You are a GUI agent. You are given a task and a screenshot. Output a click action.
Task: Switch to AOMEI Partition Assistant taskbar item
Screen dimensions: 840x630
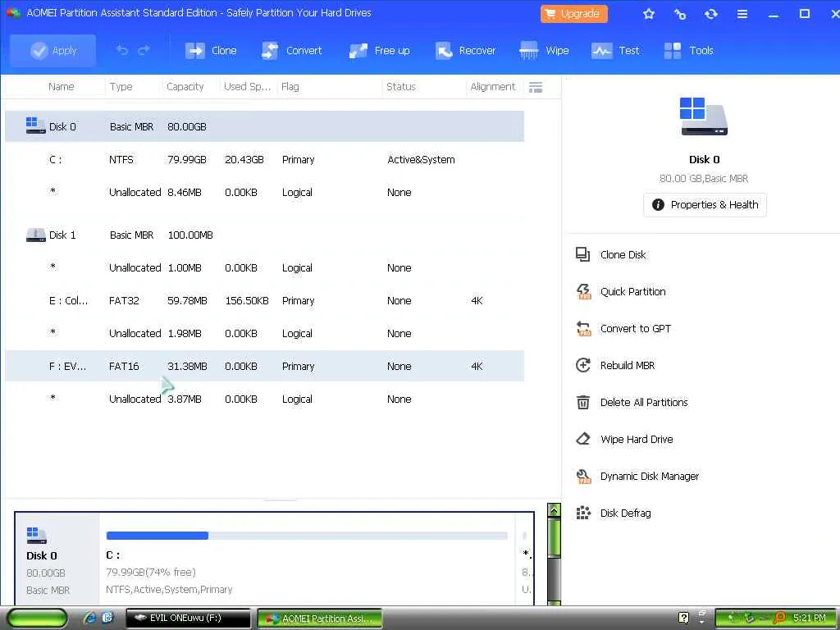(319, 619)
